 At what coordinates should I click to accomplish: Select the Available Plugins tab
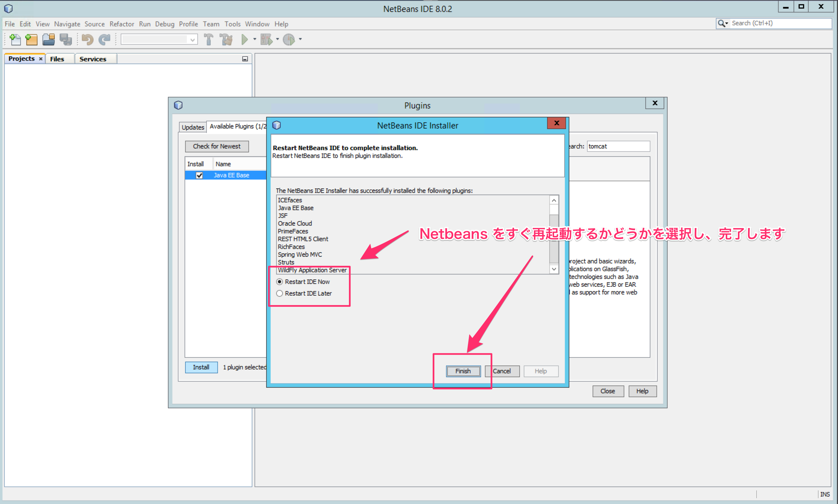pyautogui.click(x=237, y=126)
